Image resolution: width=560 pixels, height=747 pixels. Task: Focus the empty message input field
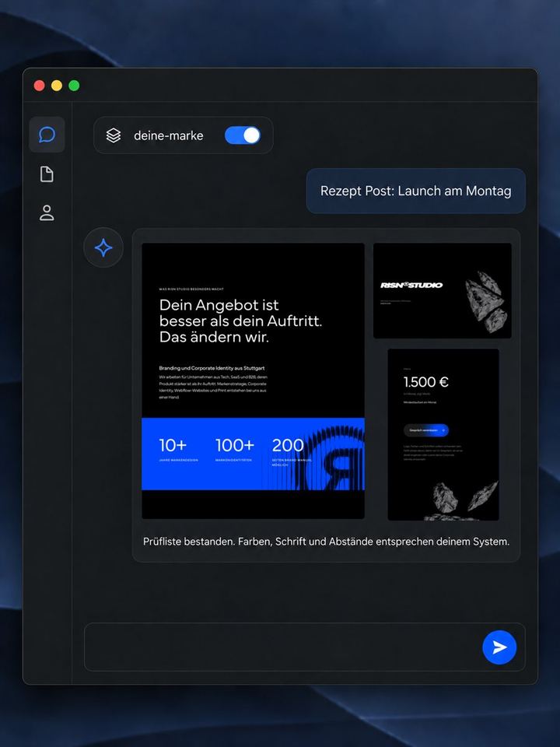[x=305, y=647]
